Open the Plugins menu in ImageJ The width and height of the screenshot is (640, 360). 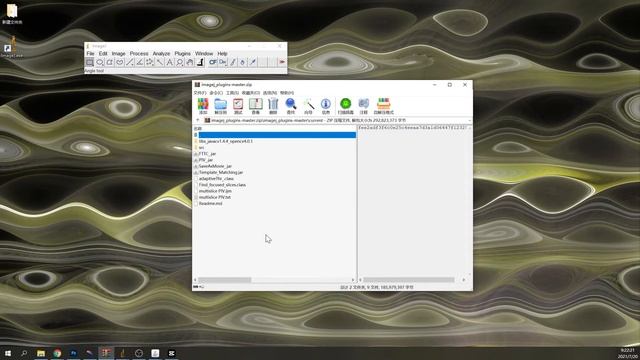182,53
